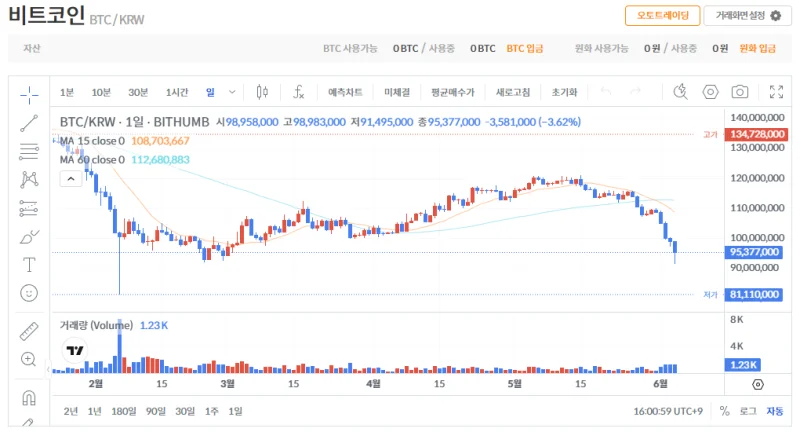The image size is (800, 432).
Task: Click the gear on 거래화면설정 button
Action: [776, 16]
